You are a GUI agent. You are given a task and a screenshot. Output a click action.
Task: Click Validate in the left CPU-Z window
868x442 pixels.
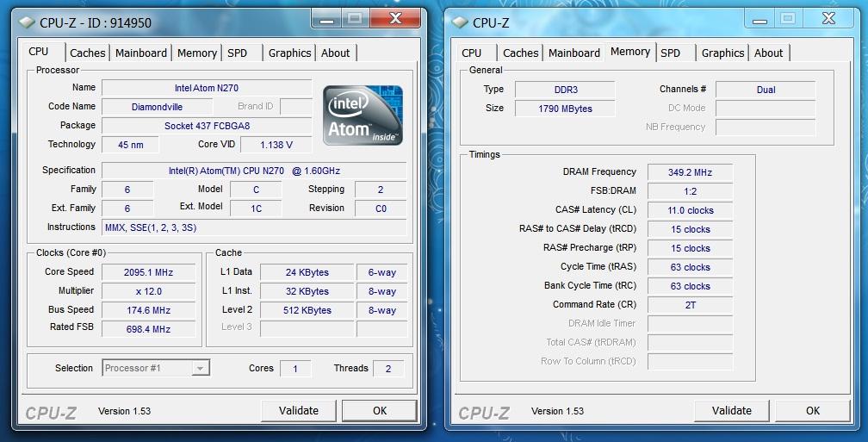(298, 410)
